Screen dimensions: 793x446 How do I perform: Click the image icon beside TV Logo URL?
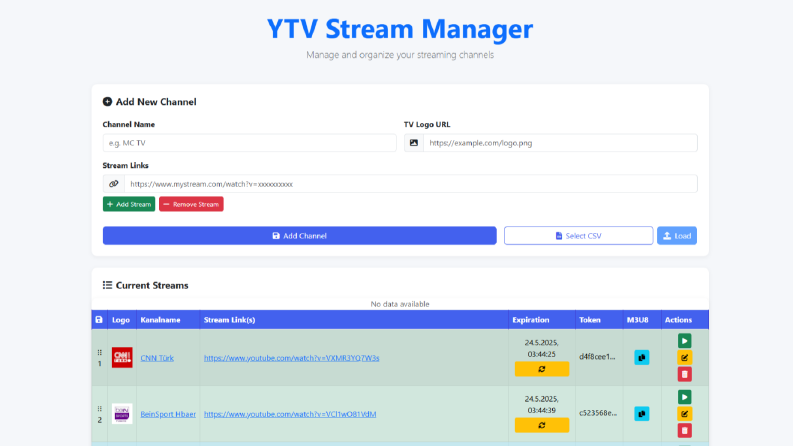point(414,143)
